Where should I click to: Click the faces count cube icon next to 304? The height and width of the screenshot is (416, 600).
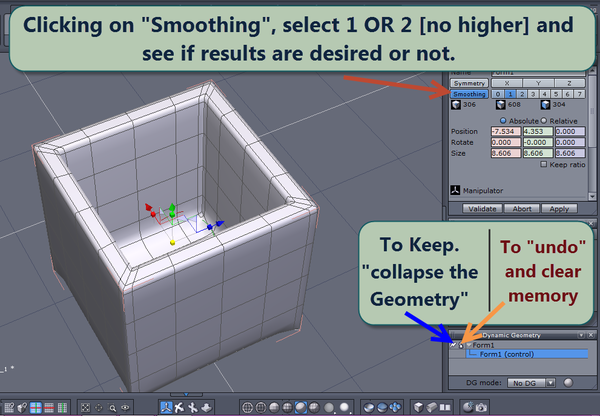(545, 104)
